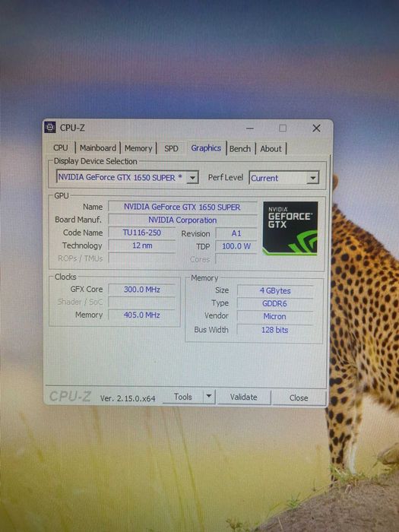Click the CPU-Z app icon in title bar
This screenshot has width=399, height=532.
click(x=50, y=127)
